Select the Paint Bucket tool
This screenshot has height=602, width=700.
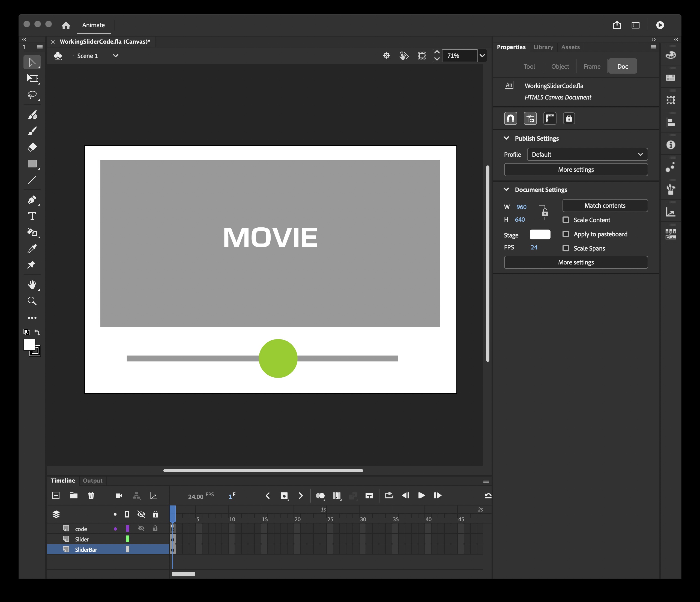32,232
